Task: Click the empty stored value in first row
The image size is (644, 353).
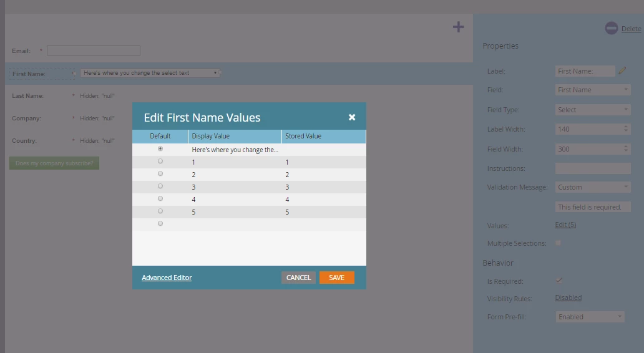Action: coord(324,150)
